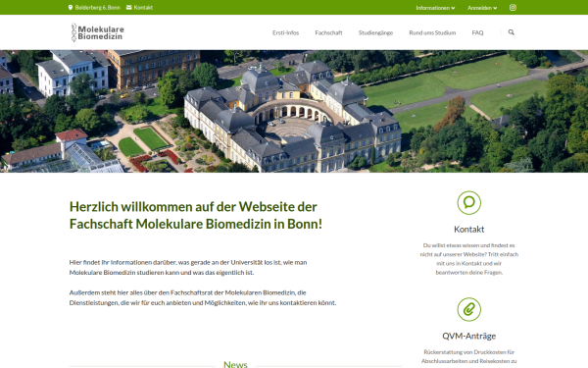
Task: Expand the Anmelden dropdown
Action: click(482, 8)
